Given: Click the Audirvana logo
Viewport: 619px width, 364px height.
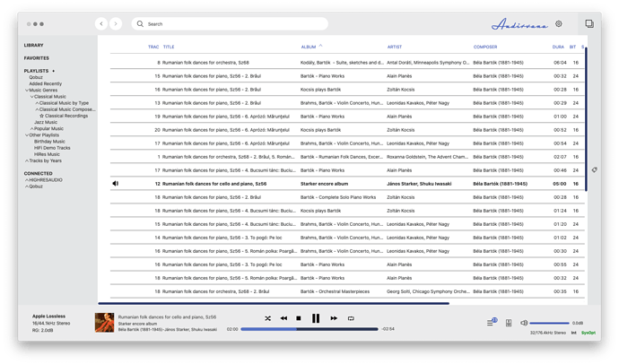Looking at the screenshot, I should [x=519, y=24].
